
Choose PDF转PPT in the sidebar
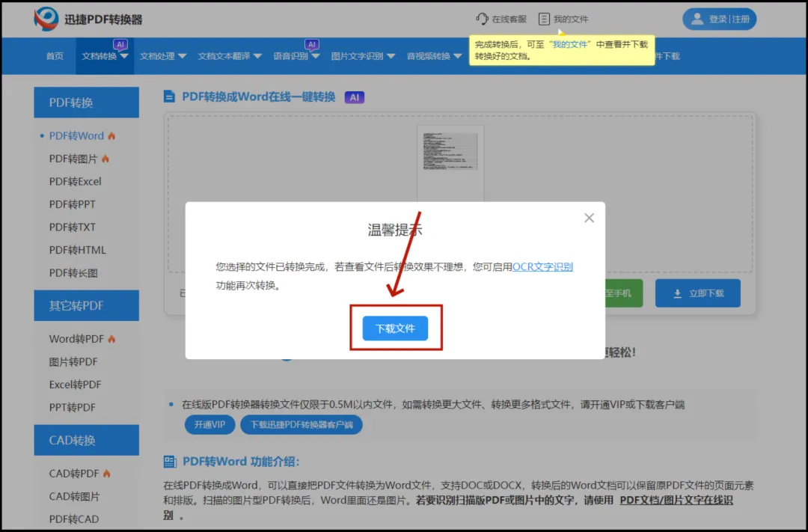coord(72,204)
